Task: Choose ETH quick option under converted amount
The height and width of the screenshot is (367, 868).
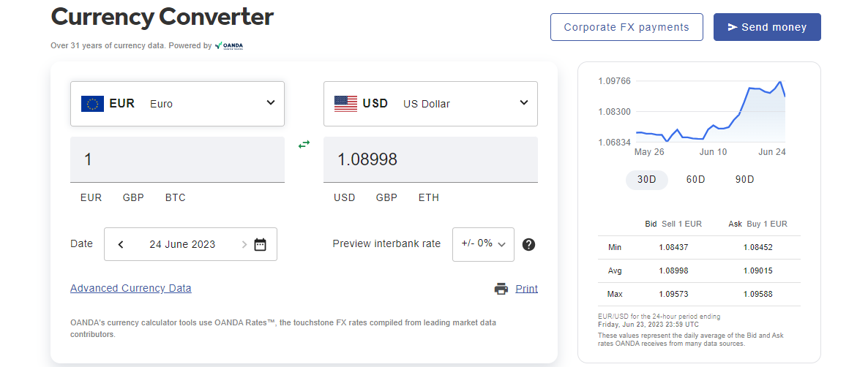Action: [429, 197]
